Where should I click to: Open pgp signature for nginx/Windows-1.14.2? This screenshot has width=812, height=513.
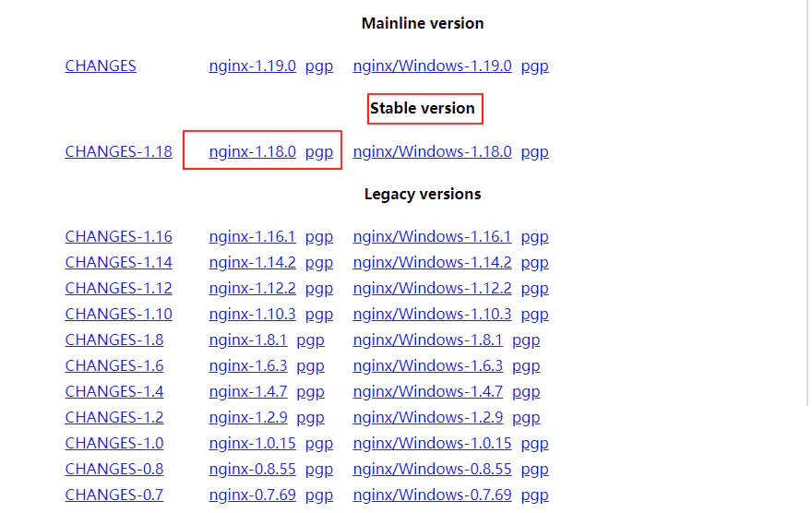click(534, 264)
